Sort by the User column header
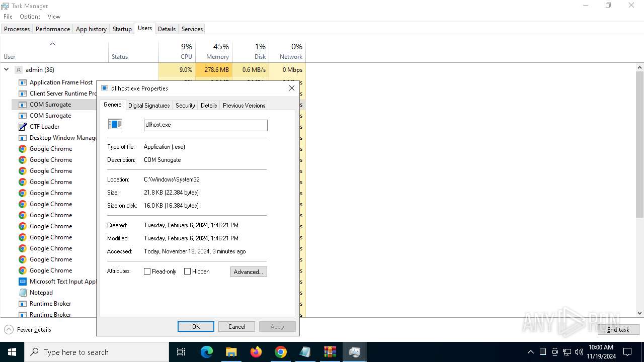The height and width of the screenshot is (362, 644). coord(54,51)
